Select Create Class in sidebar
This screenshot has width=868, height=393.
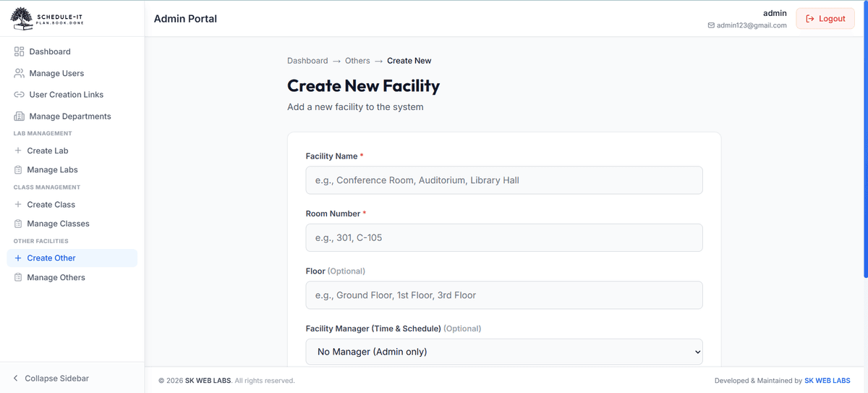pos(72,205)
